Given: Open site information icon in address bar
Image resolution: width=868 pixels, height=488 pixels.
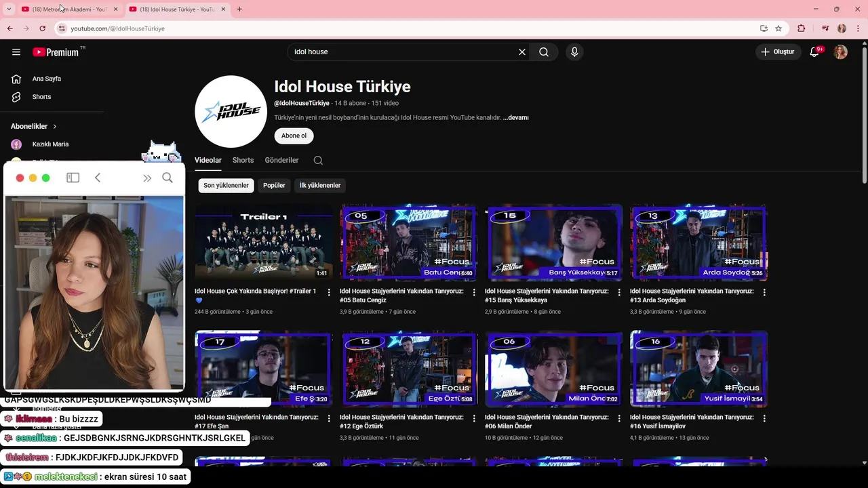Looking at the screenshot, I should pyautogui.click(x=62, y=28).
